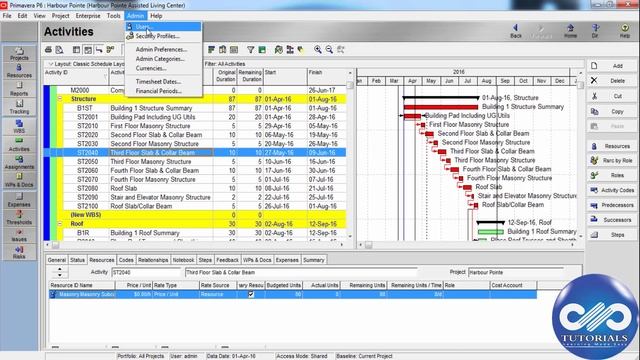Screen dimensions: 640x360
Task: Choose Admin Categories menu entry
Action: 164,59
